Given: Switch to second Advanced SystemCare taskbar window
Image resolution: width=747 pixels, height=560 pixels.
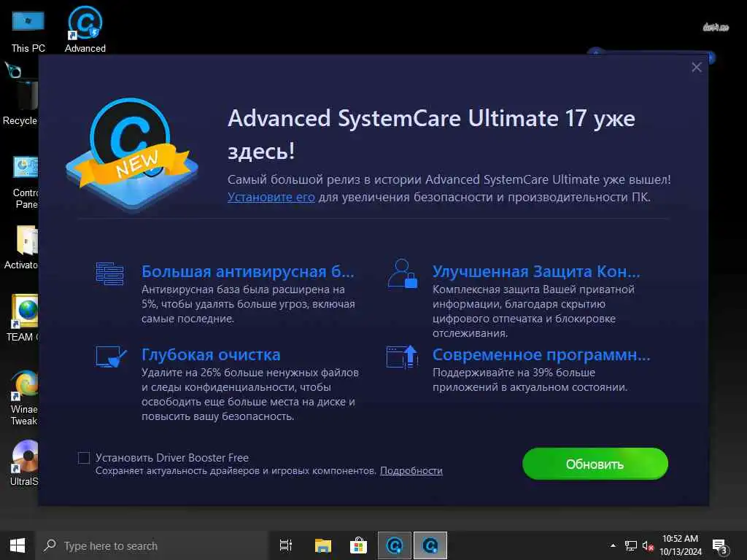Looking at the screenshot, I should [x=430, y=545].
